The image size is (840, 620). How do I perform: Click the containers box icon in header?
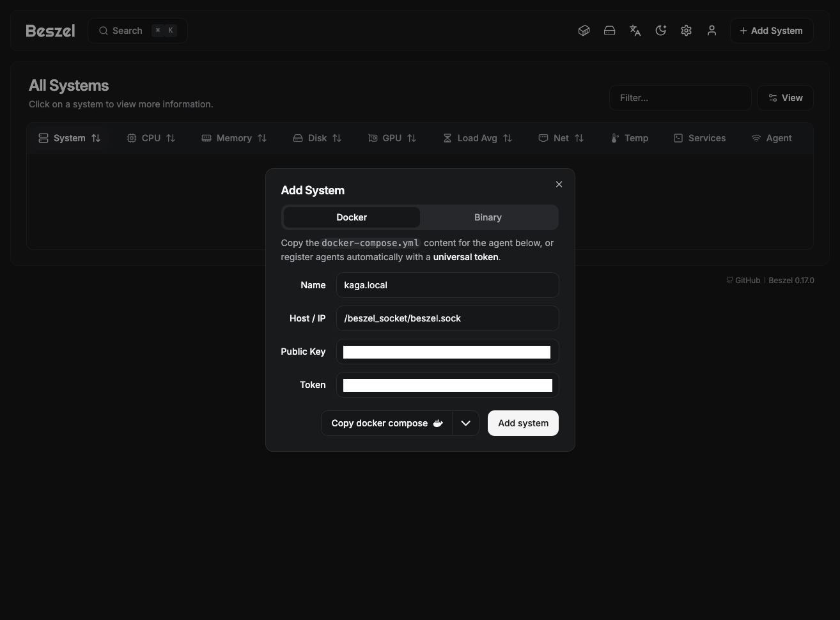coord(584,31)
